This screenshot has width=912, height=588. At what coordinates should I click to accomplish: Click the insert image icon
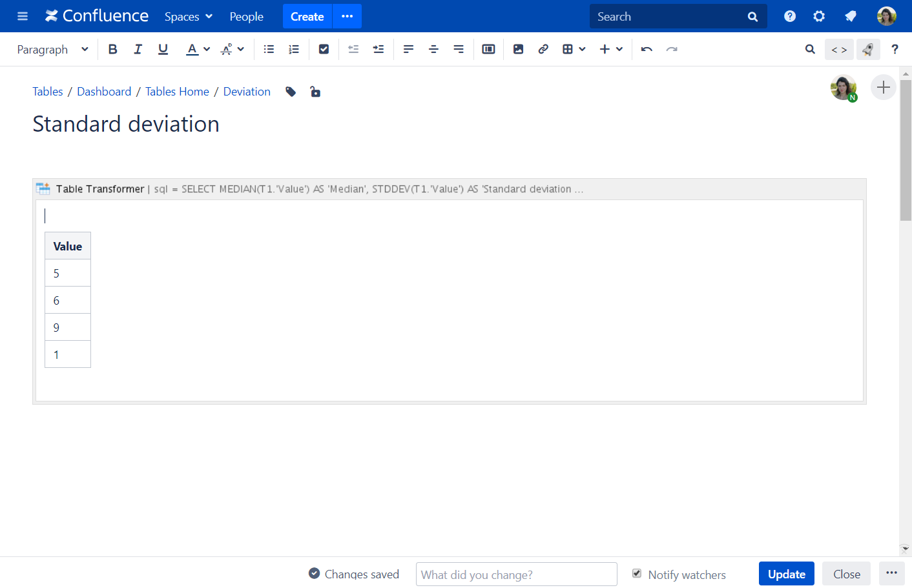(518, 49)
